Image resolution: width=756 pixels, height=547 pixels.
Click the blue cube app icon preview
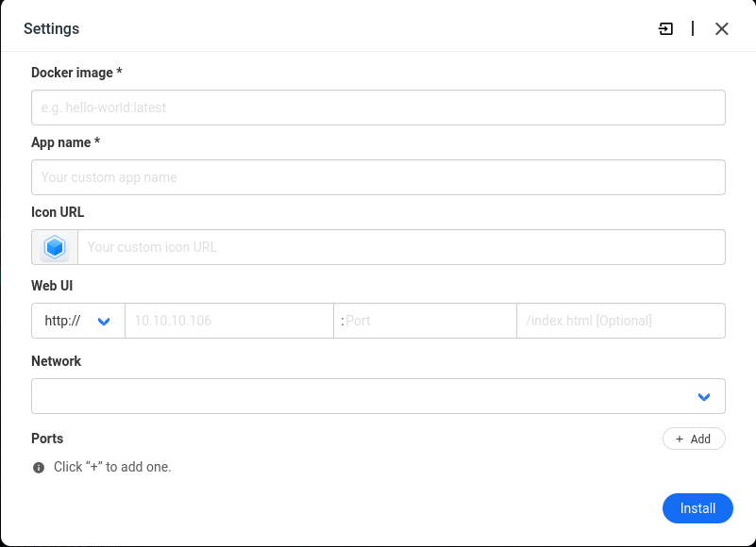tap(55, 247)
